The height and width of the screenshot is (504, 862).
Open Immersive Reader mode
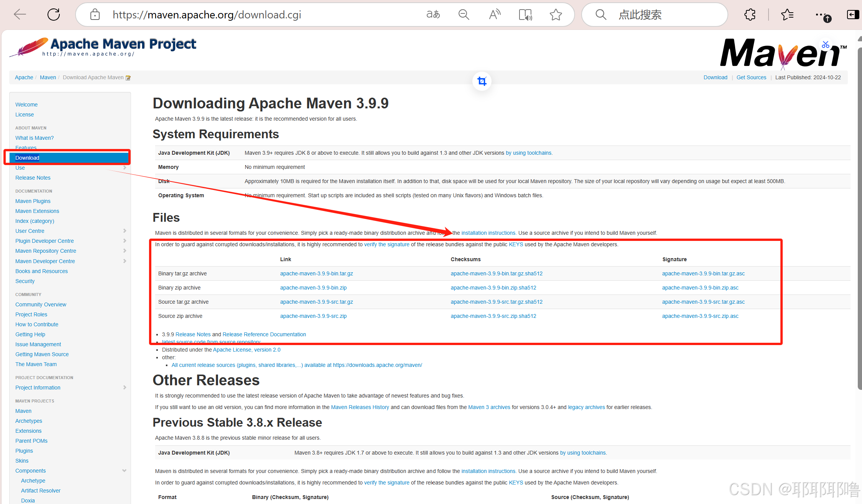click(x=525, y=15)
